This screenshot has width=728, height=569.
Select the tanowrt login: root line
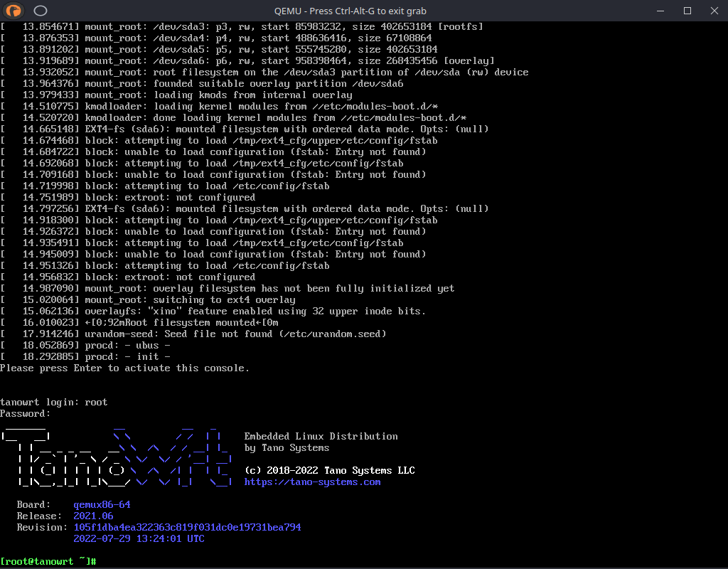pos(53,402)
